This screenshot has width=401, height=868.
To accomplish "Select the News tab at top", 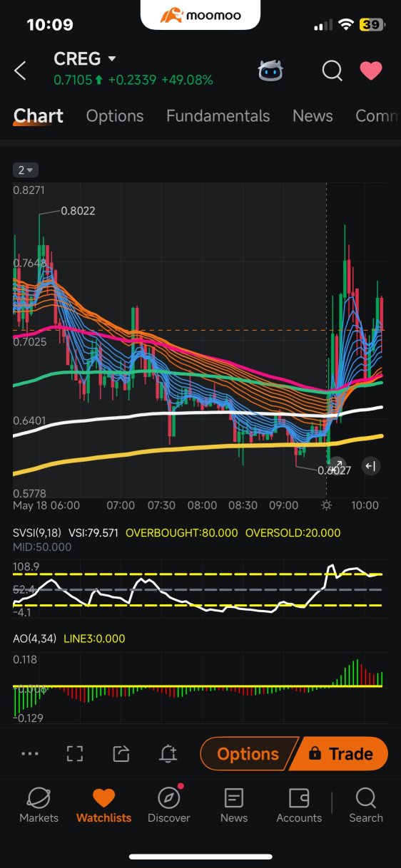I will click(x=313, y=116).
